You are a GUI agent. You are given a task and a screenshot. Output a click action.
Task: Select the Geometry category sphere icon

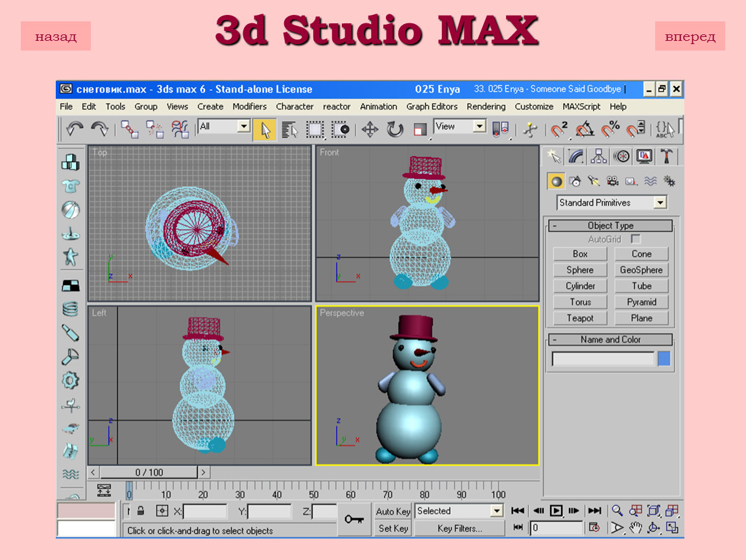tap(556, 181)
